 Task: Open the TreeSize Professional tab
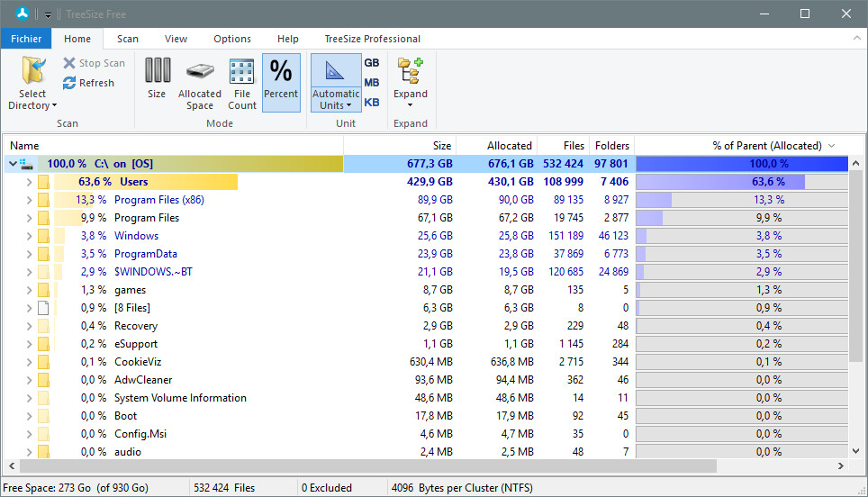pos(373,39)
